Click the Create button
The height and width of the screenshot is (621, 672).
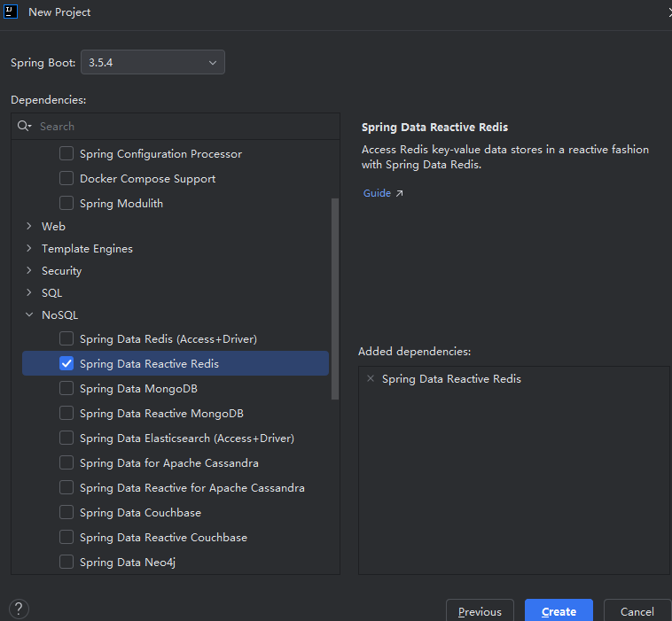pos(559,610)
